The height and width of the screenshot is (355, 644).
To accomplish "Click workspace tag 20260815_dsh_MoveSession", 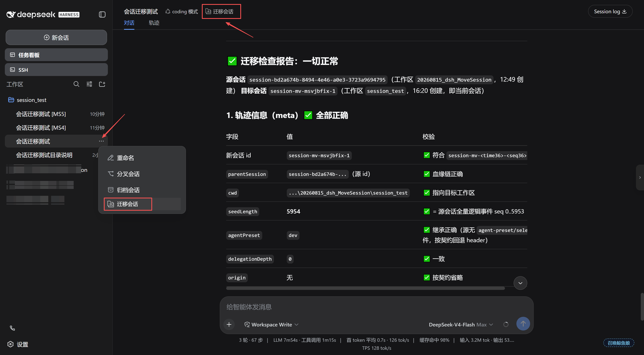I will pyautogui.click(x=454, y=80).
